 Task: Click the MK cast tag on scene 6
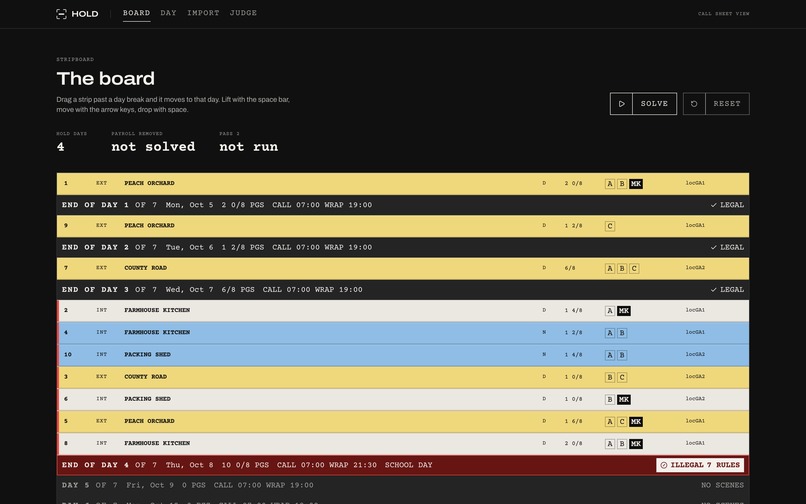[x=624, y=400]
